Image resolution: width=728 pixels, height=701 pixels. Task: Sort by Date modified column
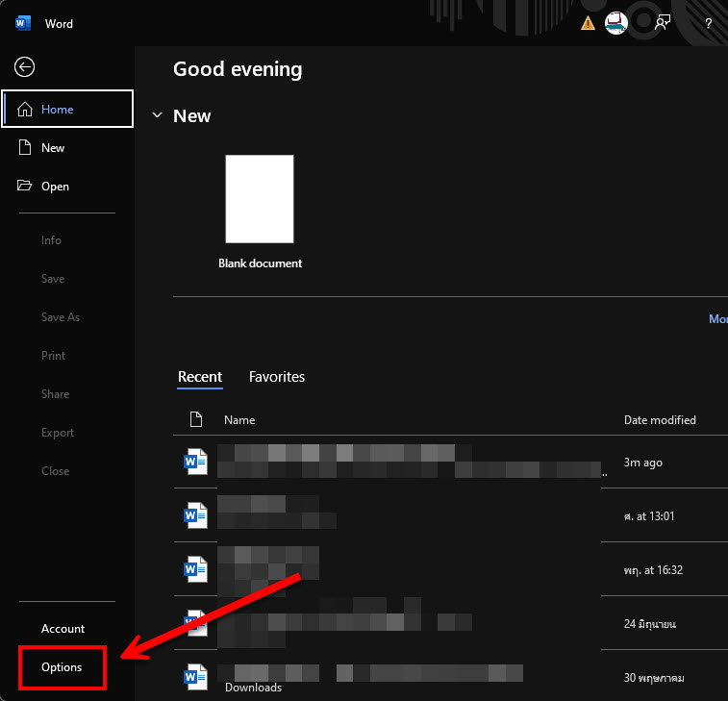point(660,420)
